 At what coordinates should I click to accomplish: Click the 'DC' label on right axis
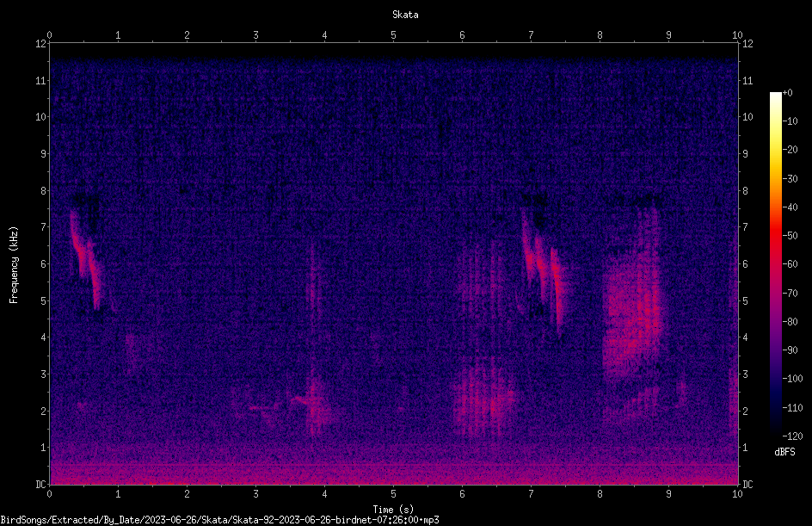coord(747,484)
